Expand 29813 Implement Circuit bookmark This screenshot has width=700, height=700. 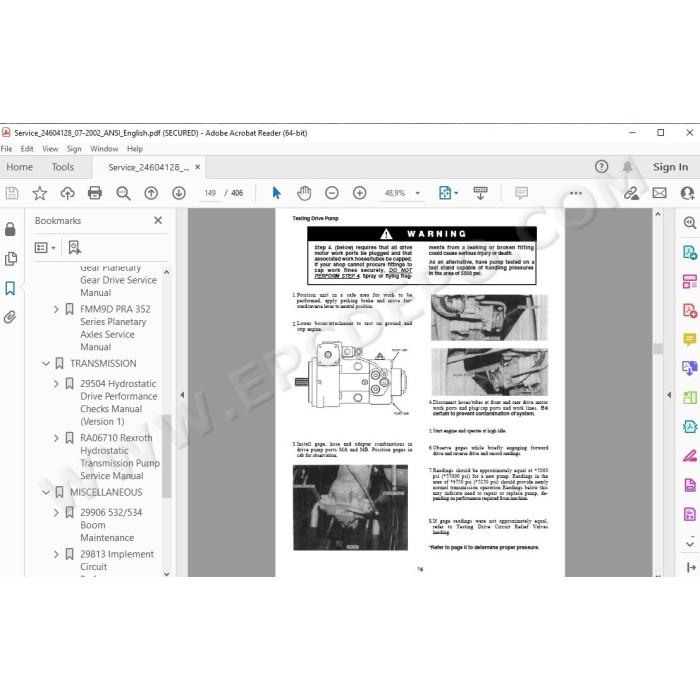click(x=56, y=554)
